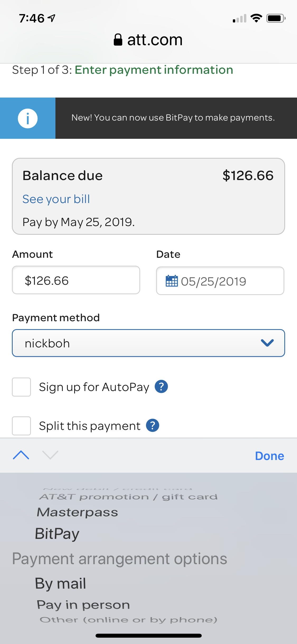Select By mail option in picker

(60, 584)
